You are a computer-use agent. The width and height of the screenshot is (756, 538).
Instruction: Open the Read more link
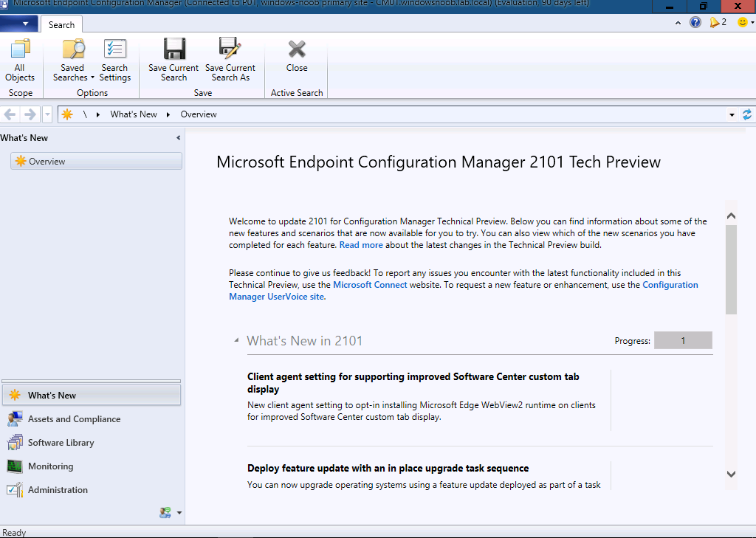pos(361,245)
